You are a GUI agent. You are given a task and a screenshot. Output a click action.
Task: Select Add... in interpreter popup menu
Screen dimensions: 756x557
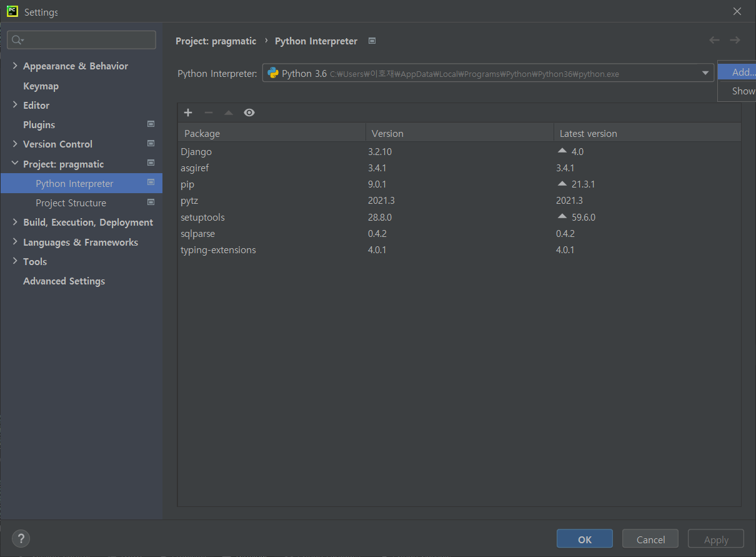coord(737,72)
